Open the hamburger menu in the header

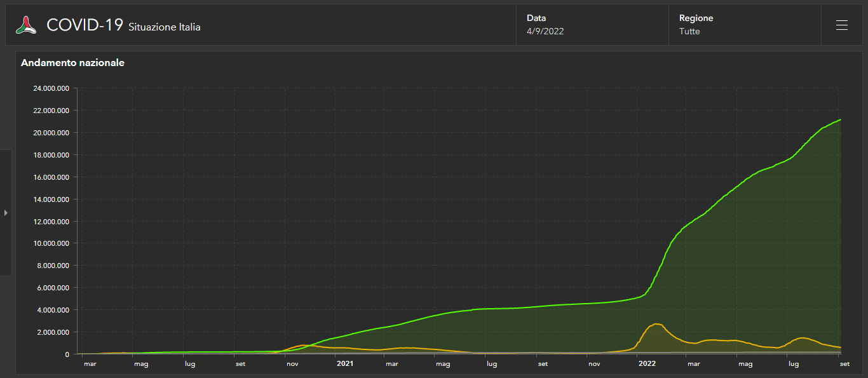[x=841, y=25]
